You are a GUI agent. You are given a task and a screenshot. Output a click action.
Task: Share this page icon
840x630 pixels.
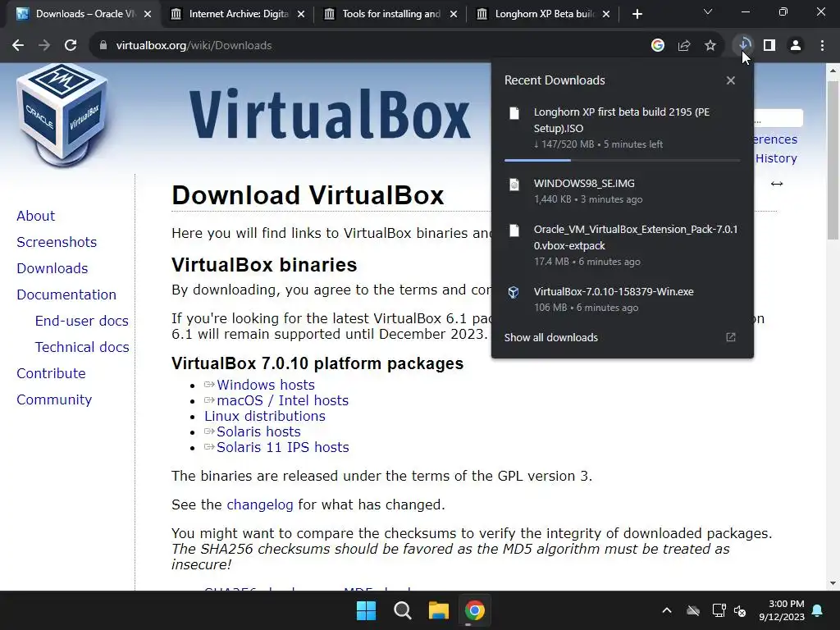[684, 46]
